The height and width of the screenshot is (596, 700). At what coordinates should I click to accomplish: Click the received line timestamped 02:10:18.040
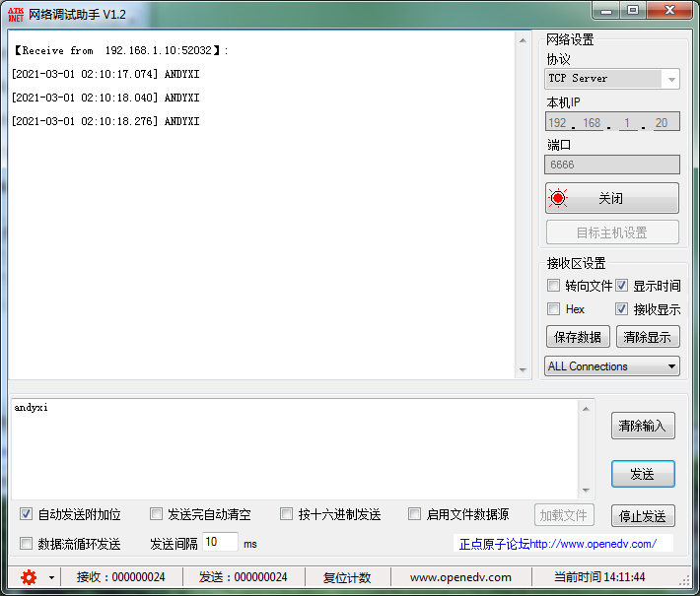tap(105, 98)
